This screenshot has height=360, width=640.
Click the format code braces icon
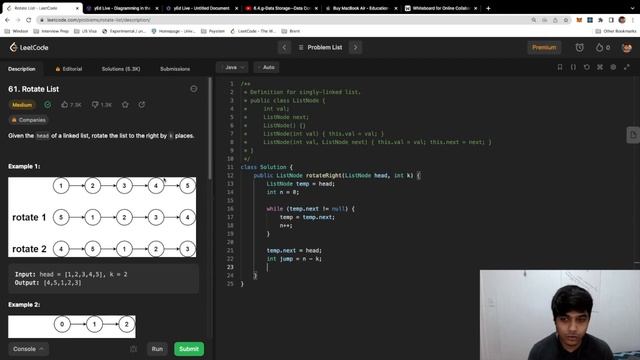click(573, 67)
